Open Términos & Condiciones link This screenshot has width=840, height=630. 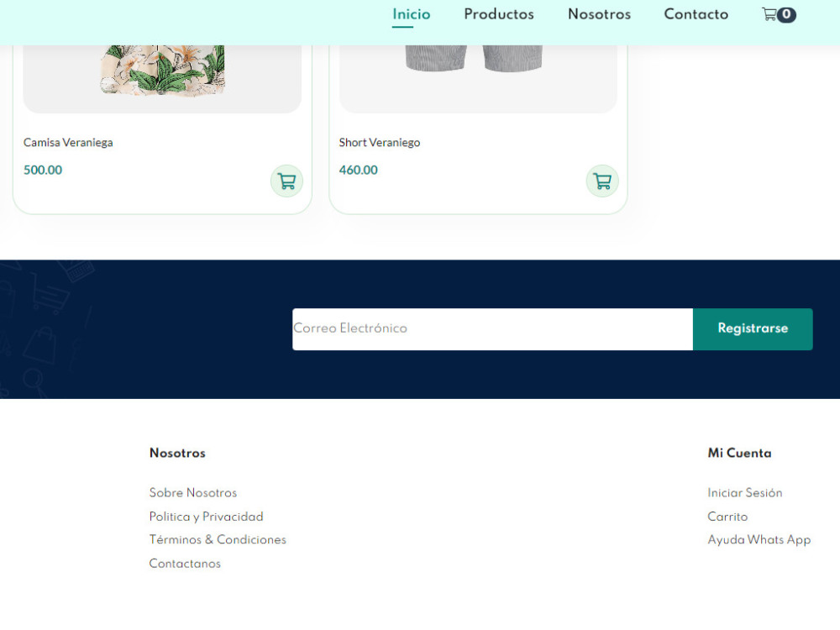click(x=218, y=539)
